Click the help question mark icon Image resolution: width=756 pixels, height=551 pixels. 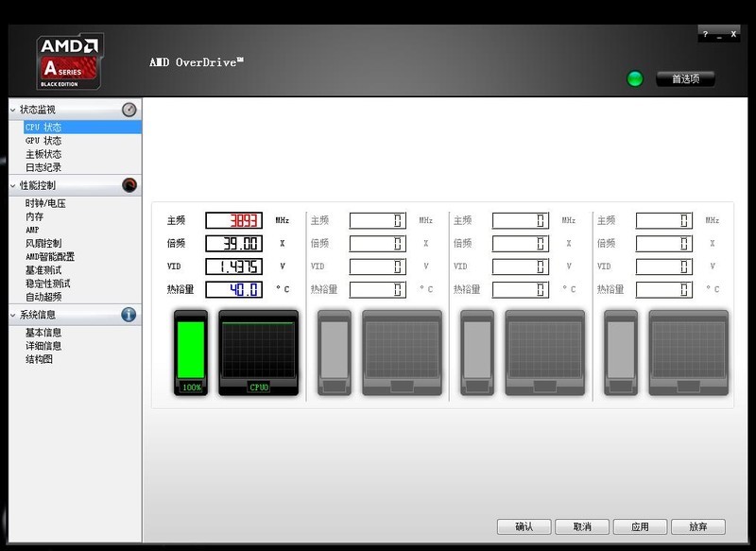704,34
